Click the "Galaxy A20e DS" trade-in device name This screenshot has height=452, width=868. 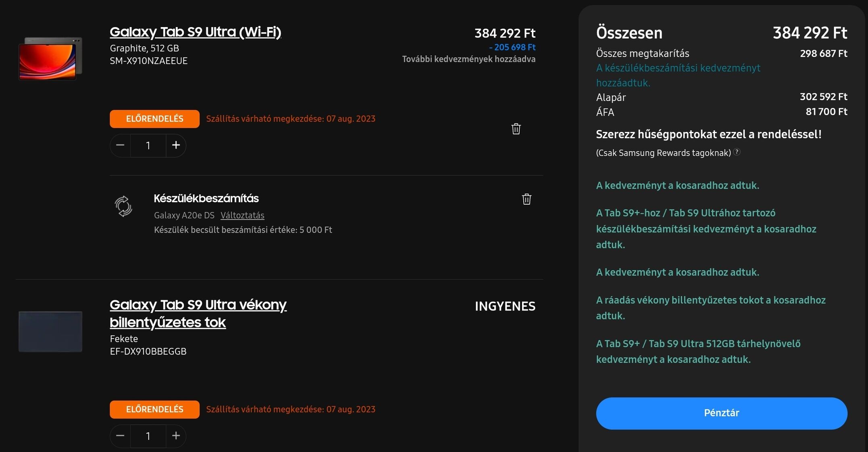[x=184, y=215]
